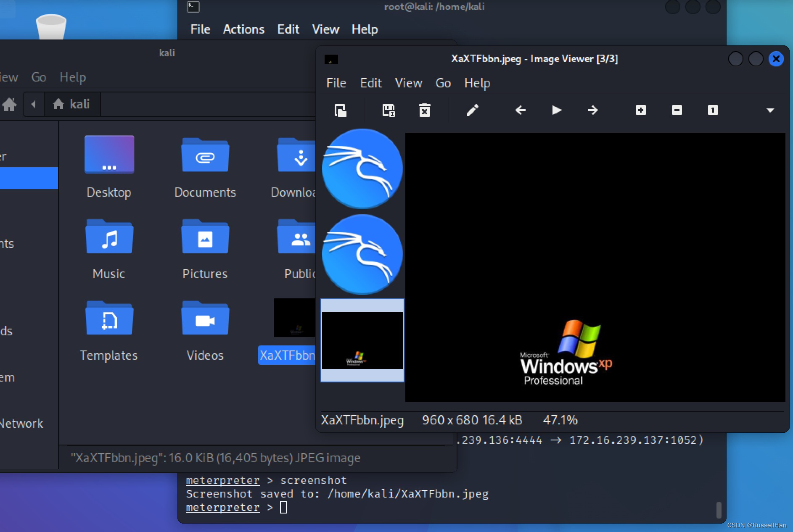The height and width of the screenshot is (532, 793).
Task: Open file manager Go menu
Action: coord(39,77)
